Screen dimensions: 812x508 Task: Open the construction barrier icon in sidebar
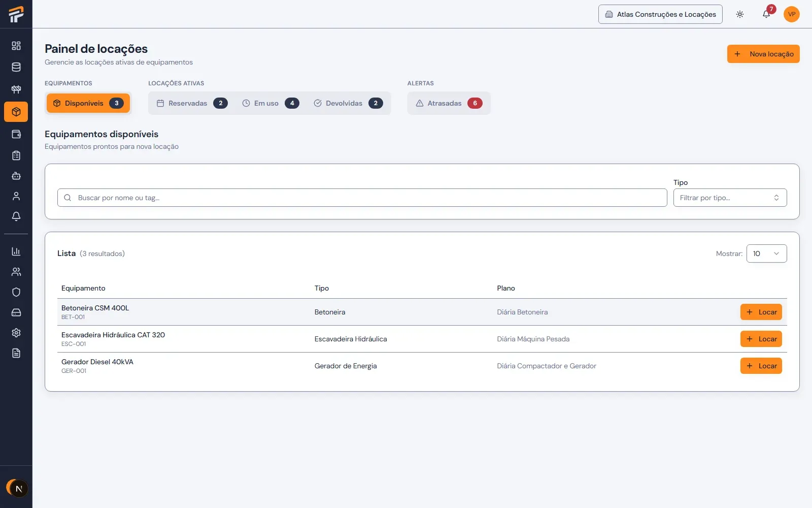(x=16, y=89)
